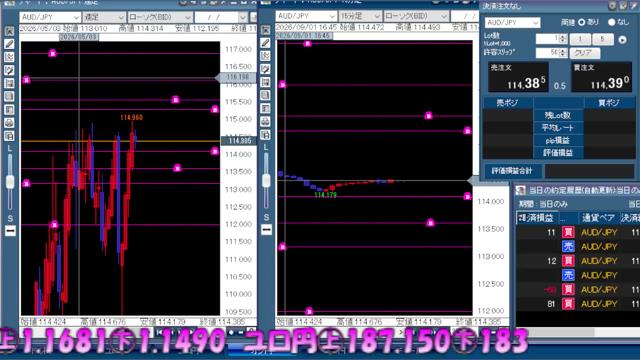
Task: Select the 両建 なし radio button
Action: pyautogui.click(x=611, y=22)
